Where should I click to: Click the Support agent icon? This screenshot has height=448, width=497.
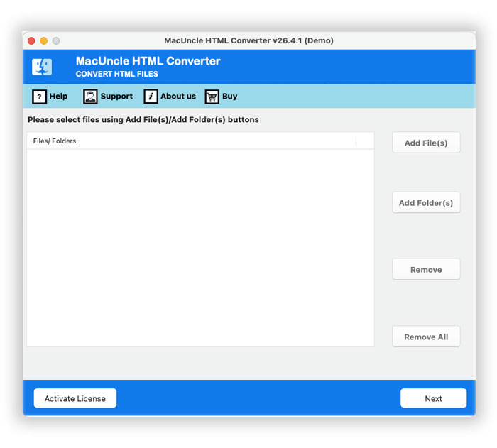(x=90, y=97)
